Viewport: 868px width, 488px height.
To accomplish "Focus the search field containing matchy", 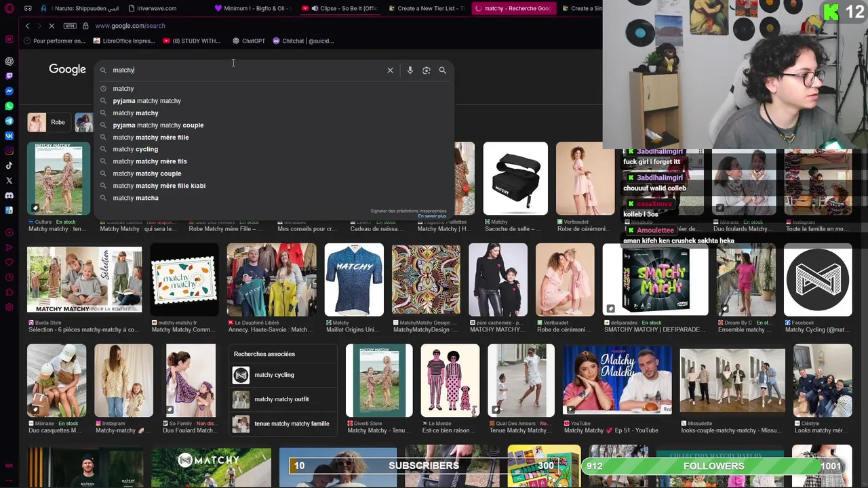I will (244, 70).
